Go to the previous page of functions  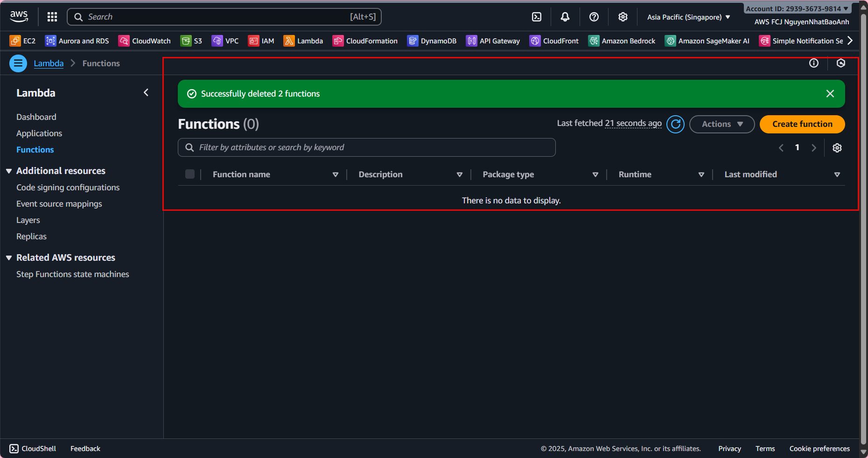[x=781, y=148]
